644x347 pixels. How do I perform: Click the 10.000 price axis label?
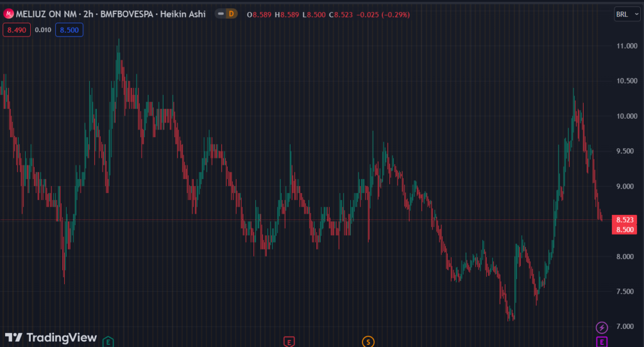coord(627,116)
